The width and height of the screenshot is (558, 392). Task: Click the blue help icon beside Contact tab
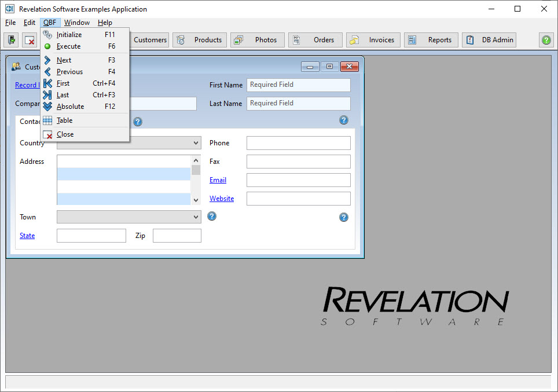[138, 122]
